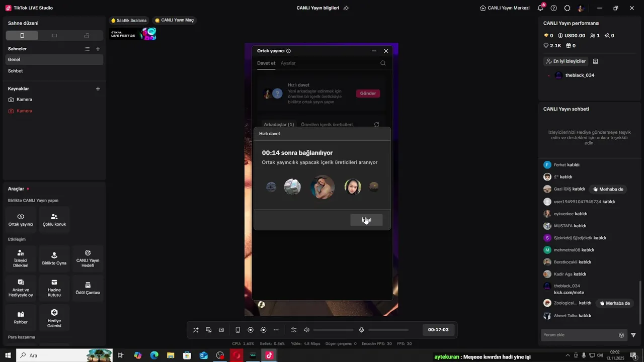This screenshot has width=644, height=362.
Task: Open Rehber tool
Action: pos(21,317)
